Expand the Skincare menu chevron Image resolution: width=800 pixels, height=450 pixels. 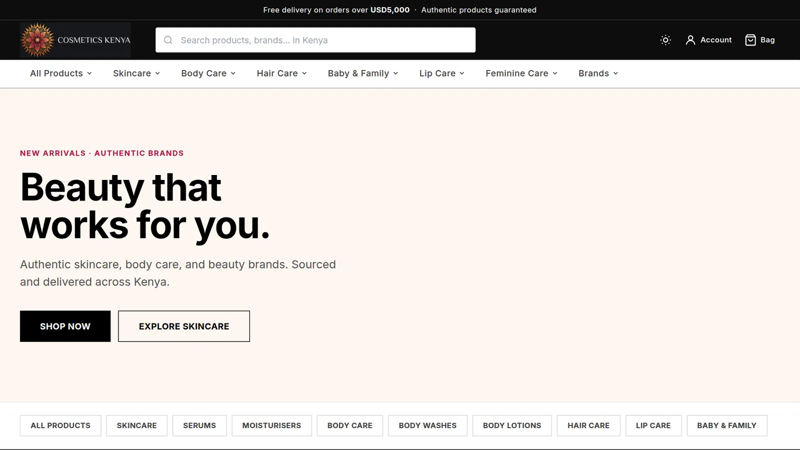click(x=158, y=73)
